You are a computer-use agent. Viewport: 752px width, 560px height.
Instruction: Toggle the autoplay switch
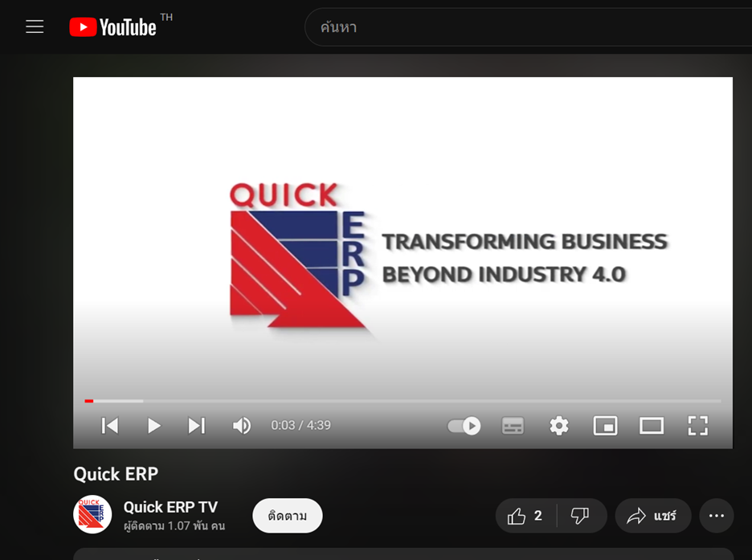(464, 425)
